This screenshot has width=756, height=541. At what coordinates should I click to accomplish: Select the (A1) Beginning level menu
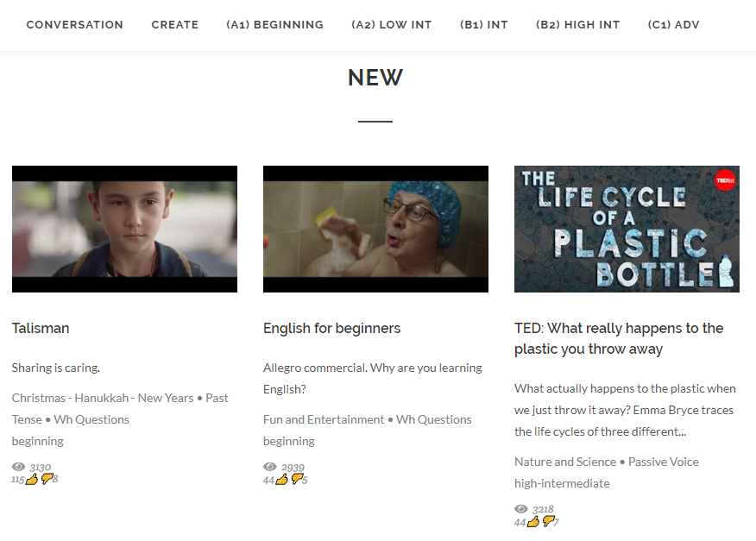(274, 24)
